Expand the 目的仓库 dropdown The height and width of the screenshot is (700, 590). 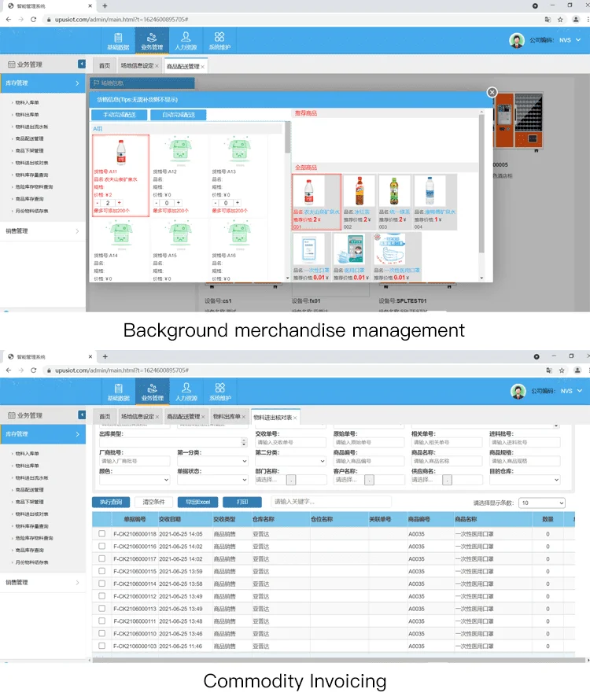[524, 480]
